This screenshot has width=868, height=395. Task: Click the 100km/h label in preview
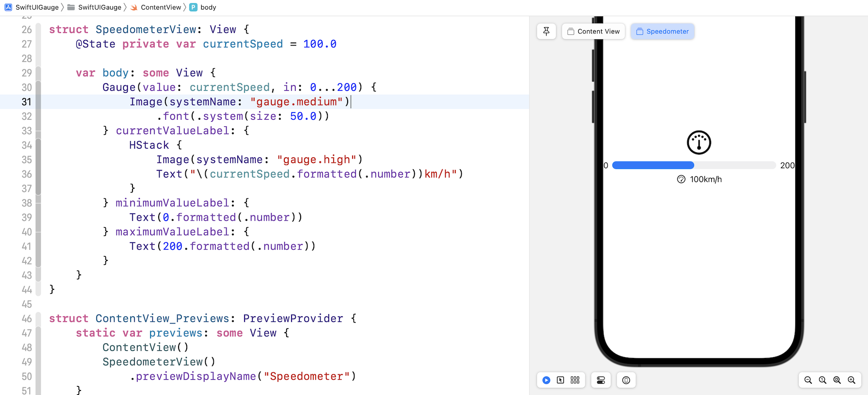point(705,179)
